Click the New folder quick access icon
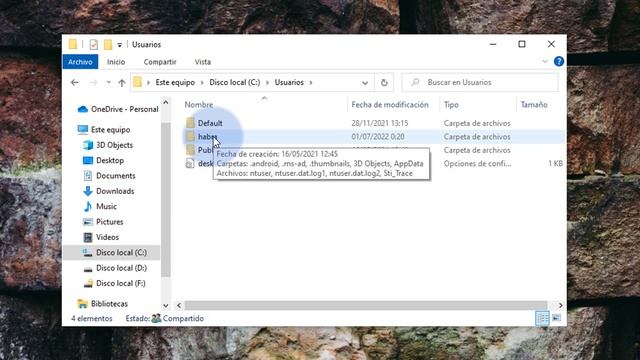The image size is (640, 360). click(x=108, y=44)
